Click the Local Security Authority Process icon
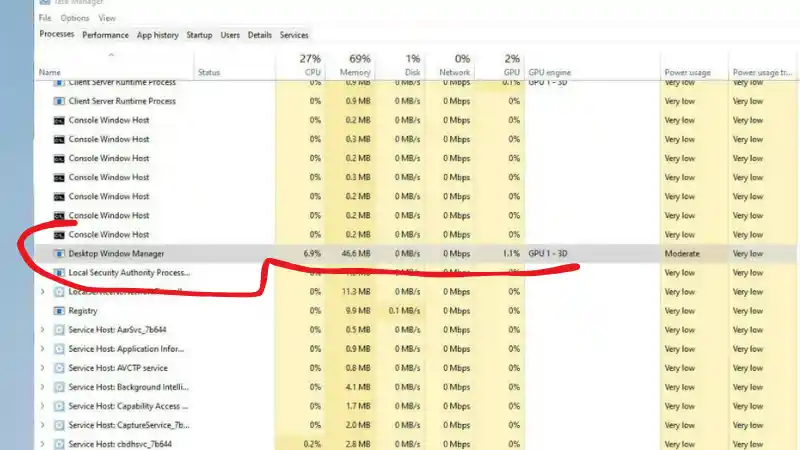 (x=59, y=272)
